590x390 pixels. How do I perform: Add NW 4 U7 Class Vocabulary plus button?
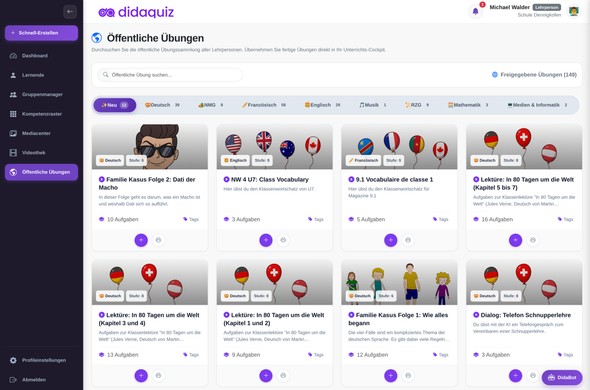(266, 240)
